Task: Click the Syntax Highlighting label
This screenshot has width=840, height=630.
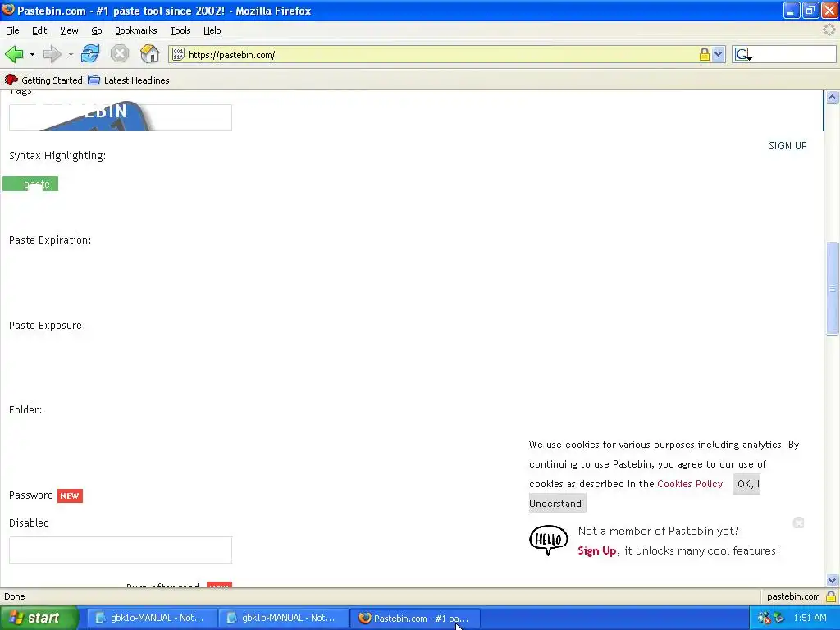Action: [57, 155]
